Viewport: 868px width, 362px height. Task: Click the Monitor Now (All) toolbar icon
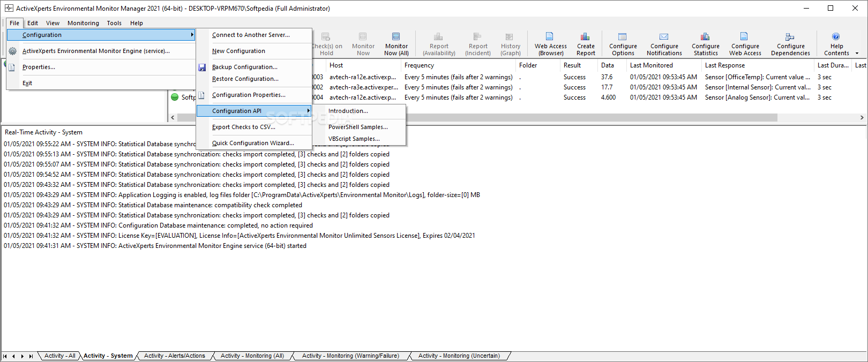pyautogui.click(x=396, y=44)
